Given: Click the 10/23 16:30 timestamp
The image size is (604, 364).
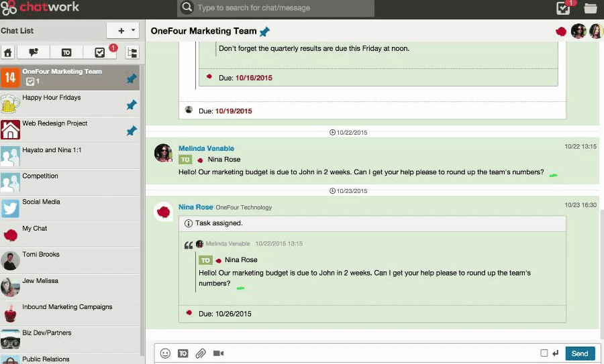Looking at the screenshot, I should [581, 205].
